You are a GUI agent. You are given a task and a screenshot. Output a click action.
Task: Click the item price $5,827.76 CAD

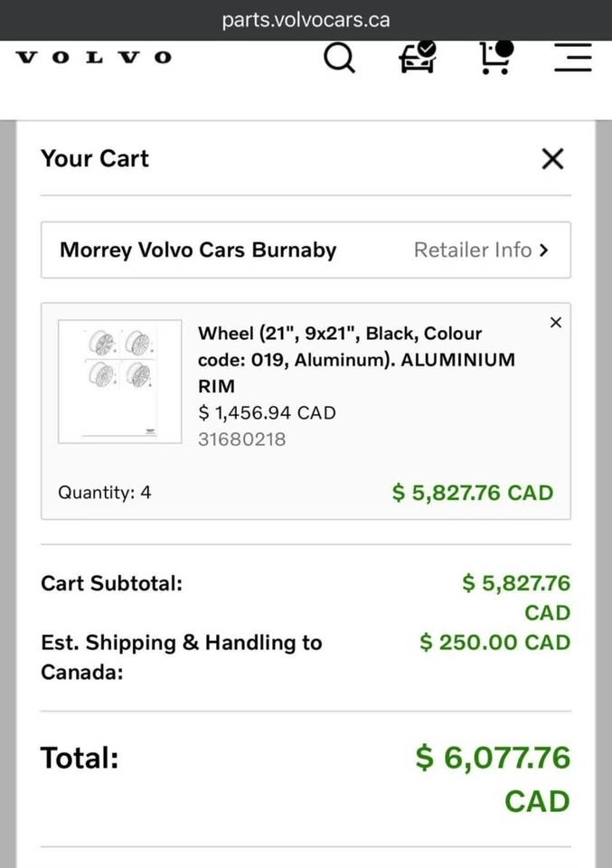(472, 493)
